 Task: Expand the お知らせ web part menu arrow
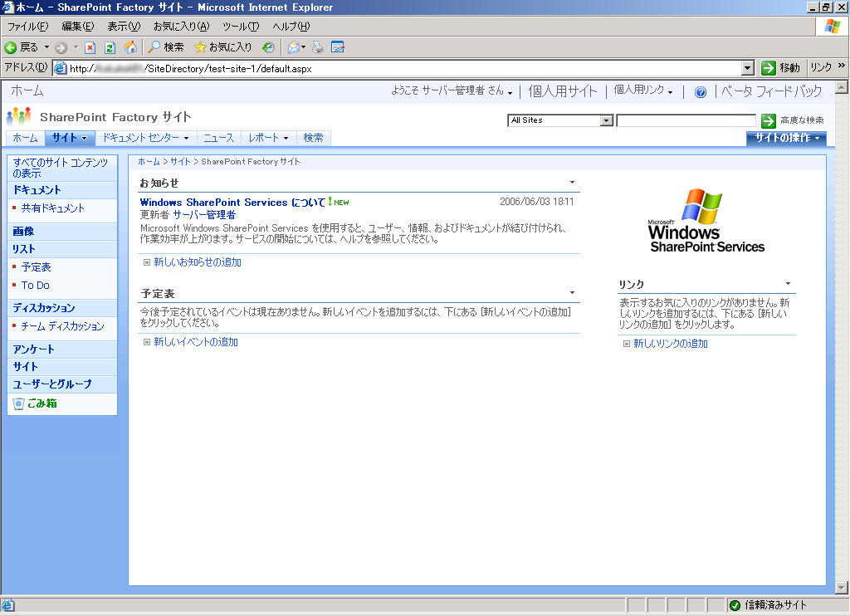(x=572, y=182)
